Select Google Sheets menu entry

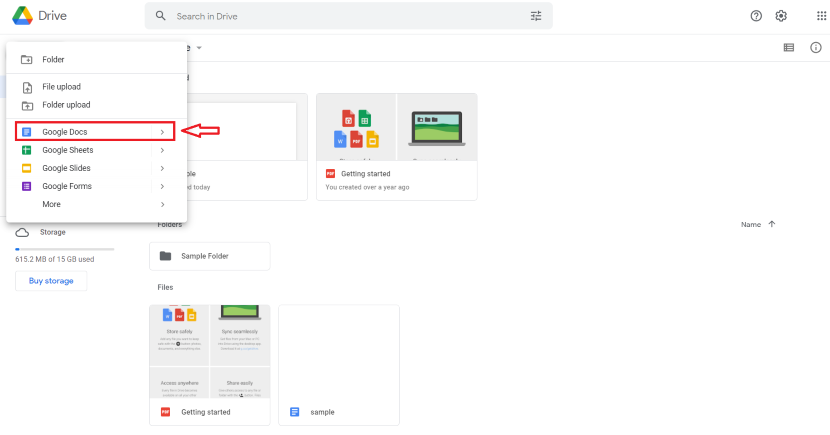pyautogui.click(x=96, y=150)
